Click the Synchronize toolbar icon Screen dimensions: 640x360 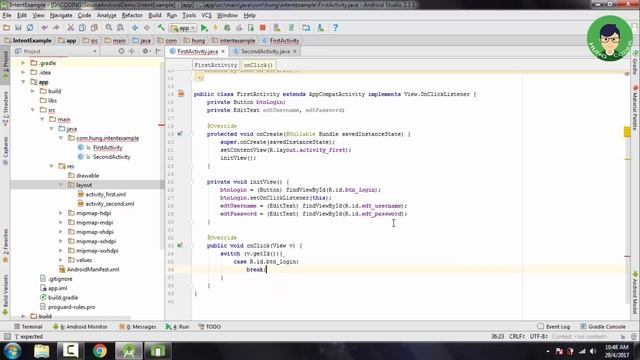point(30,28)
